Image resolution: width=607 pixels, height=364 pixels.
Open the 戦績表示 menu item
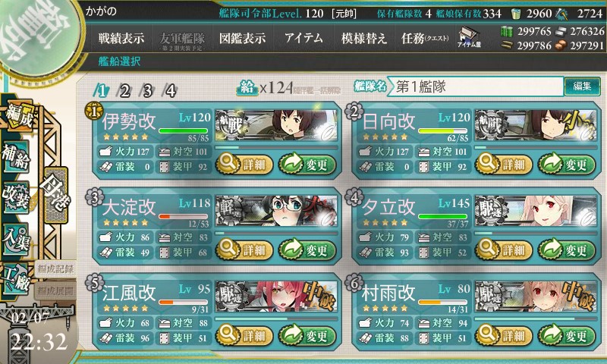pos(121,38)
